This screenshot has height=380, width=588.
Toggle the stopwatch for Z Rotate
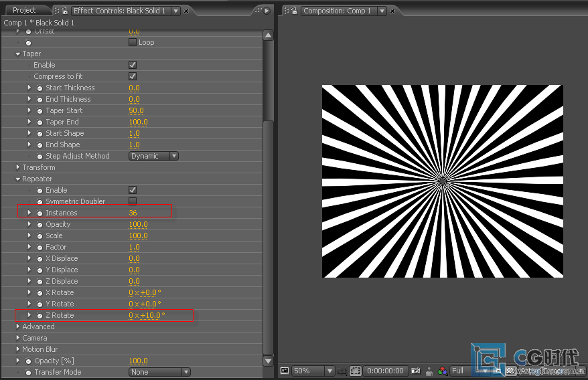[40, 316]
